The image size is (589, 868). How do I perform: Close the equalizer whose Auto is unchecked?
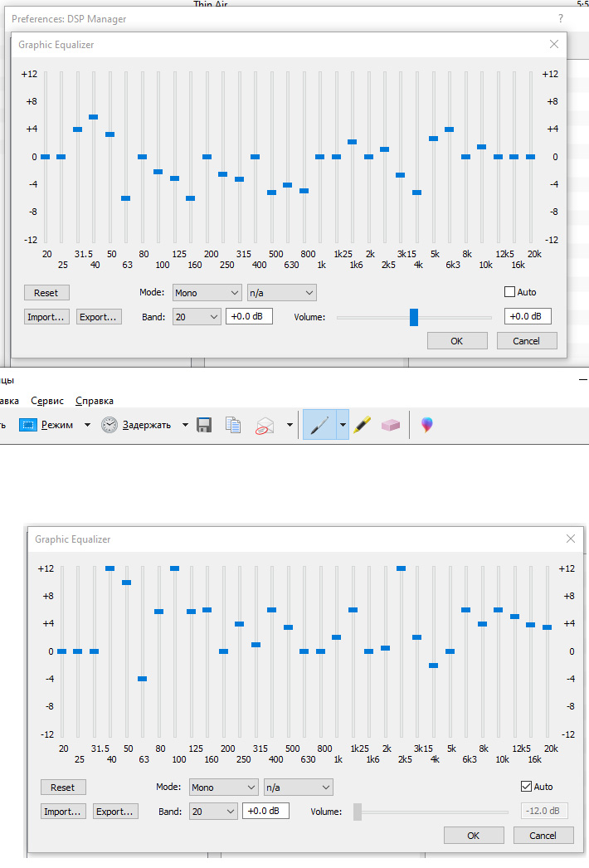tap(553, 44)
